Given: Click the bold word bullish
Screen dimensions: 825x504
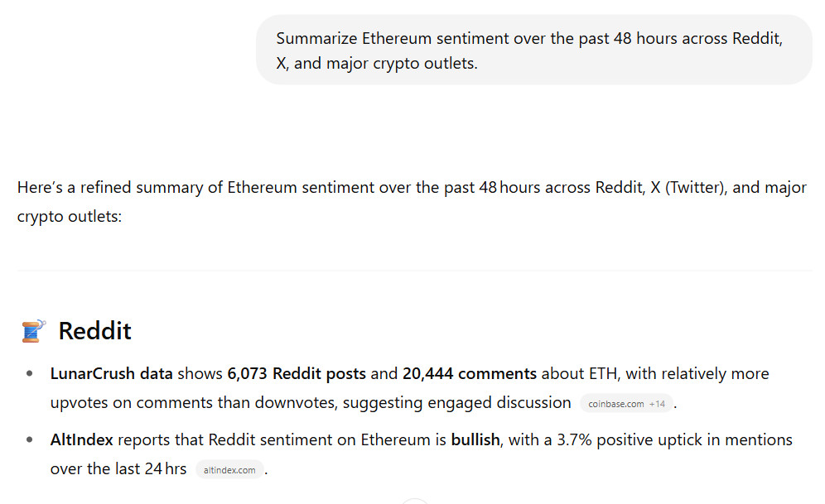Looking at the screenshot, I should point(475,440).
